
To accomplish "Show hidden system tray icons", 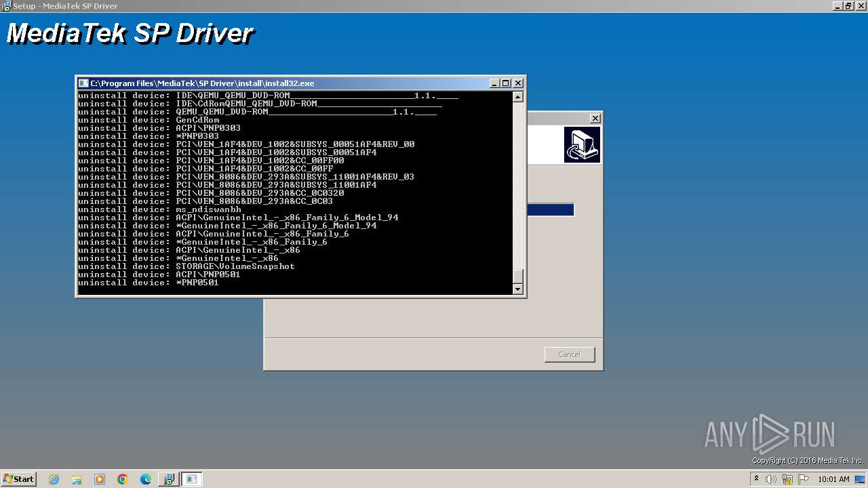I will click(757, 479).
